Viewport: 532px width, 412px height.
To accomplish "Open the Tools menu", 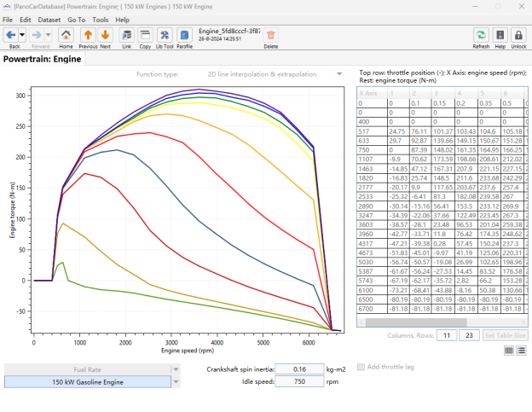I will tap(101, 20).
